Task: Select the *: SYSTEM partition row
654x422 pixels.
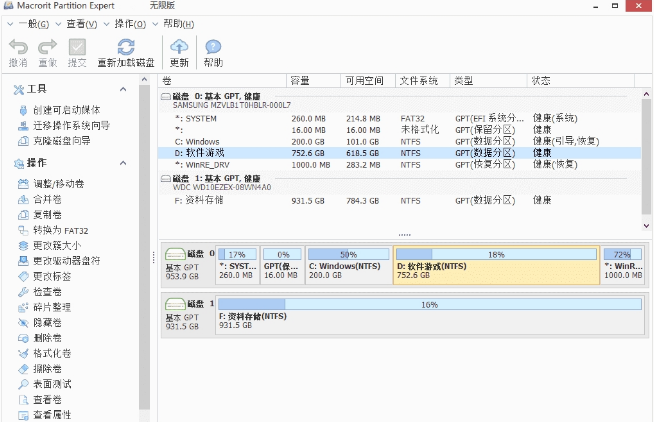Action: coord(400,119)
